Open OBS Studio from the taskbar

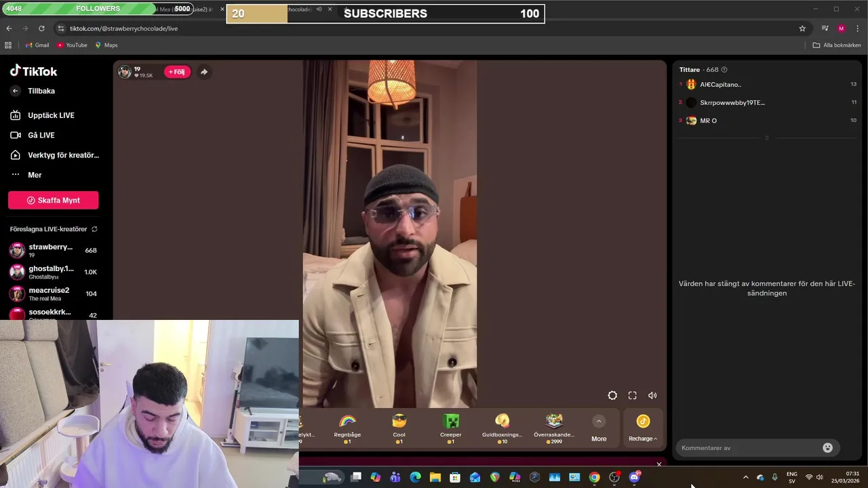tap(614, 477)
